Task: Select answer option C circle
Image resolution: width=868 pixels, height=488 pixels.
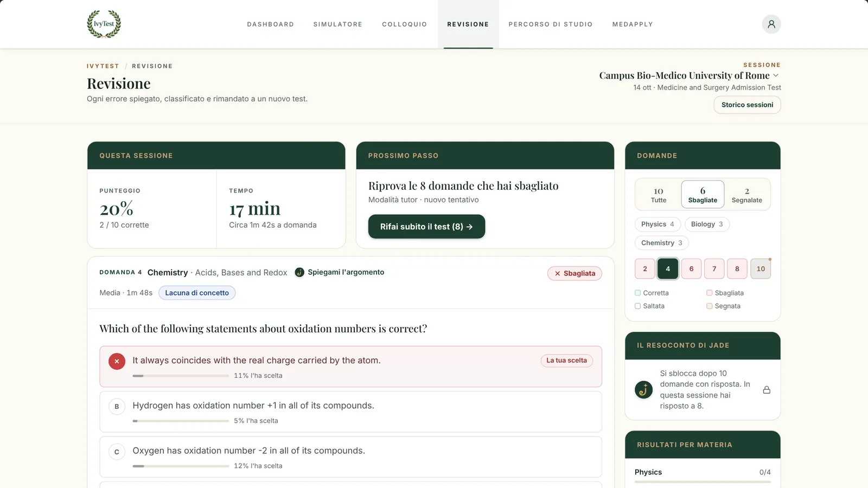Action: coord(117,452)
